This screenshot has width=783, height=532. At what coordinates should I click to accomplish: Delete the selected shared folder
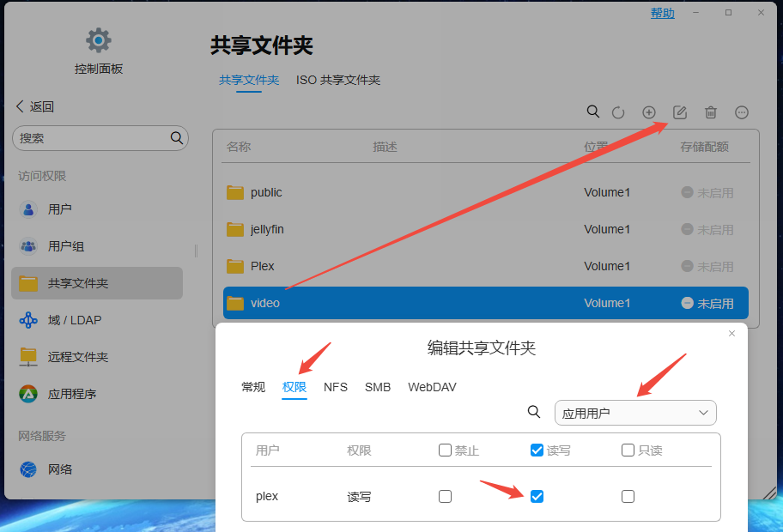tap(711, 112)
